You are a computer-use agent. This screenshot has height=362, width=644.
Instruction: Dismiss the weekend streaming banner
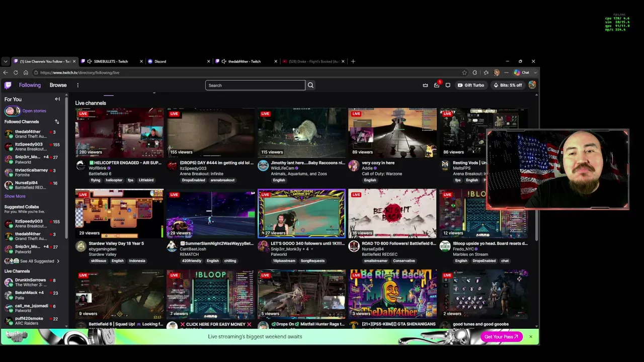pyautogui.click(x=530, y=336)
